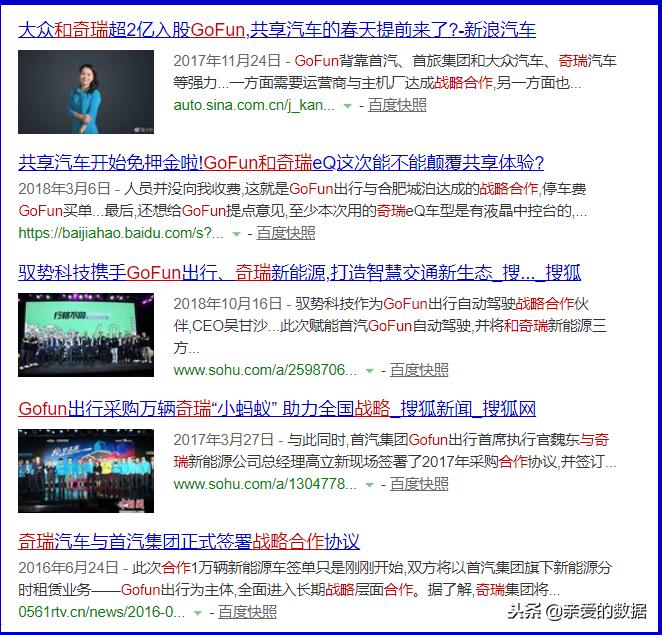This screenshot has width=662, height=635.
Task: Open the Gofun出行采购万辆奇瑞 result title
Action: tap(277, 409)
